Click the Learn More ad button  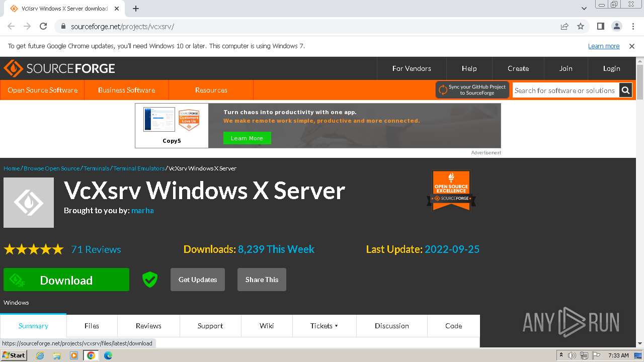tap(247, 138)
